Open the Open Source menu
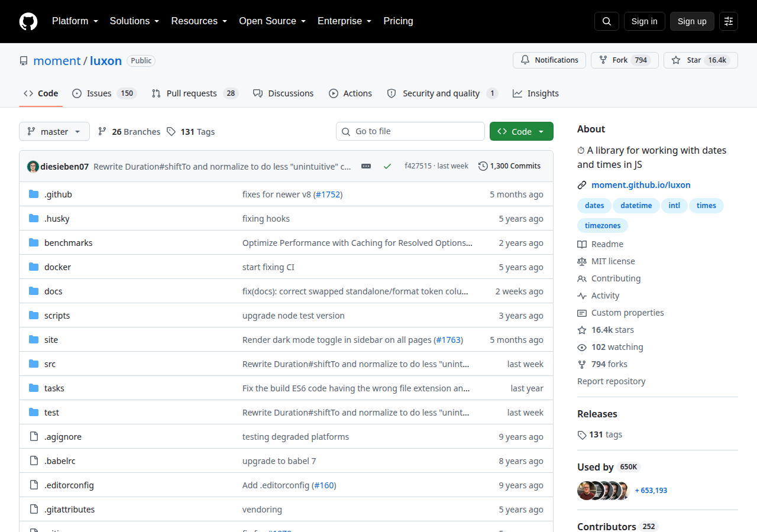The height and width of the screenshot is (532, 757). click(273, 21)
